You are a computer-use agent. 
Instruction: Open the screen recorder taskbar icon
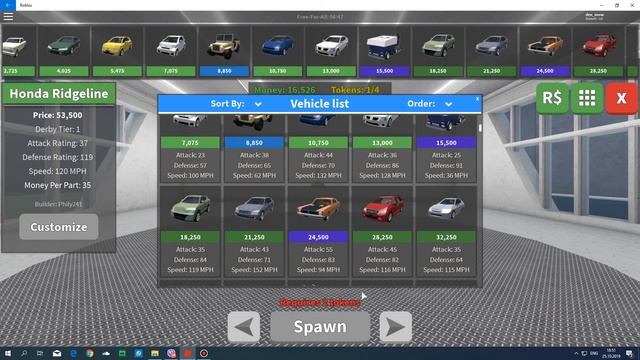204,353
